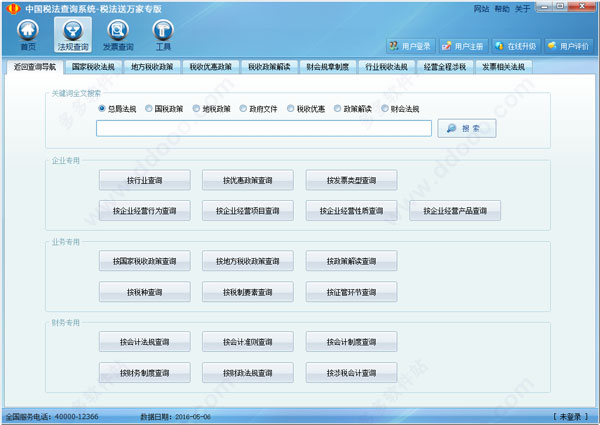Select the 税收优惠 radio button
The image size is (600, 425).
(x=290, y=109)
